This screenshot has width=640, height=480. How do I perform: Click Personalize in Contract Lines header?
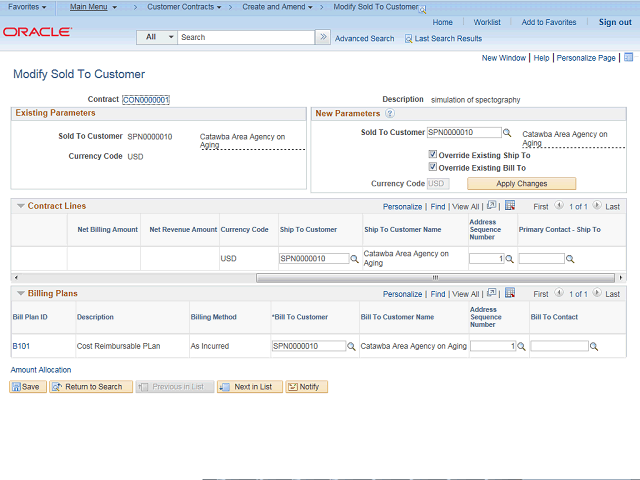(402, 207)
